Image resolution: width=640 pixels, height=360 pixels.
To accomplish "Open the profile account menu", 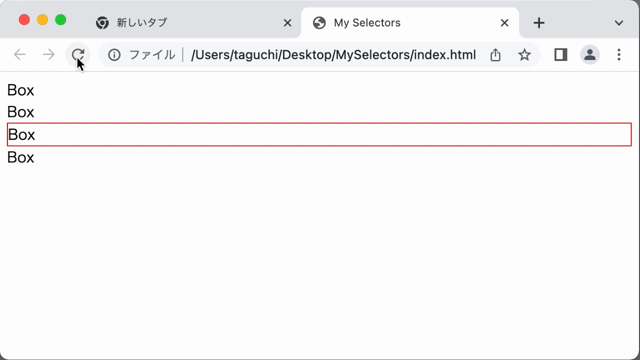I will tap(590, 55).
